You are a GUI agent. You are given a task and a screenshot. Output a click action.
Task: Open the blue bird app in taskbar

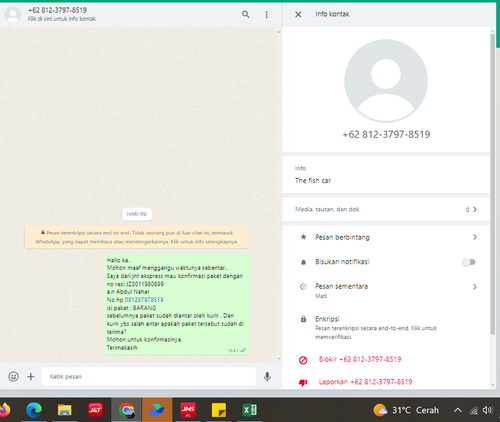157,410
